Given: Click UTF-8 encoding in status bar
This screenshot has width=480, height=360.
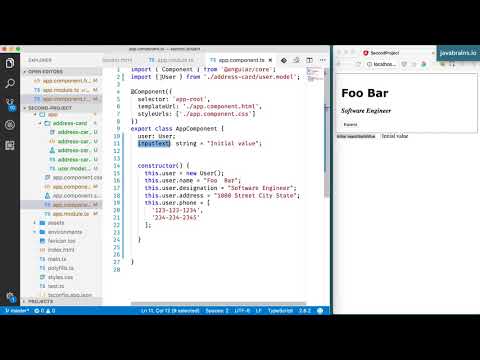Looking at the screenshot, I should (242, 311).
